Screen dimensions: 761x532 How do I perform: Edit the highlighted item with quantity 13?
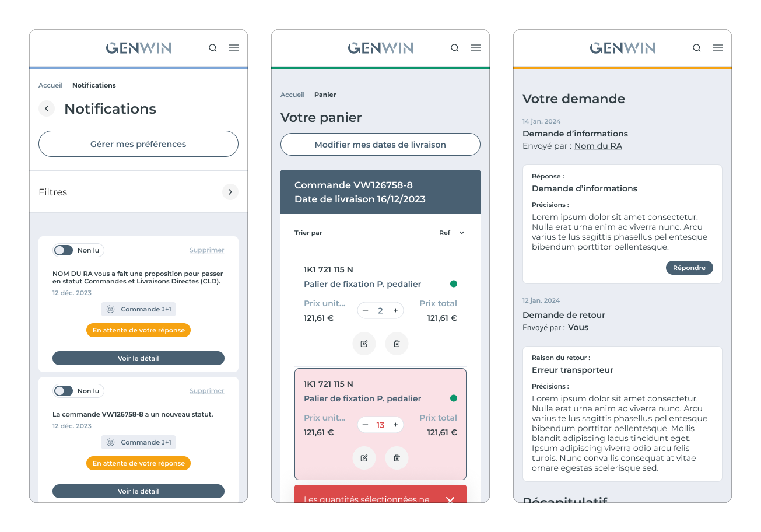tap(364, 458)
